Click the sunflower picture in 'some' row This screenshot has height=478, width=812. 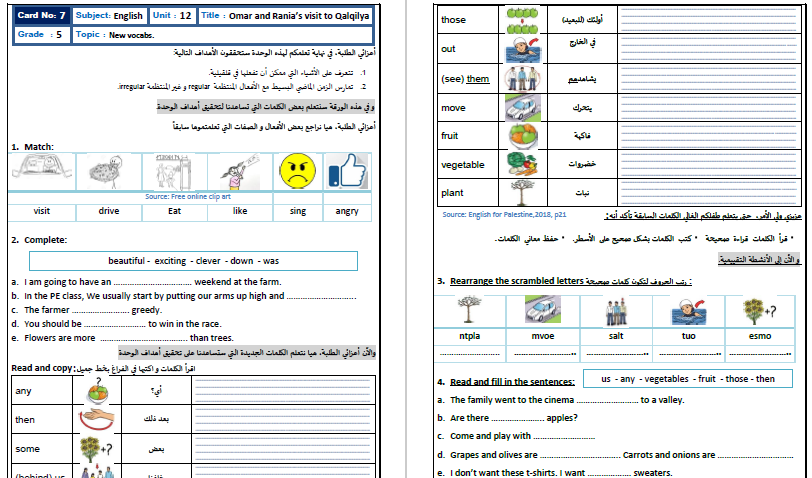96,448
